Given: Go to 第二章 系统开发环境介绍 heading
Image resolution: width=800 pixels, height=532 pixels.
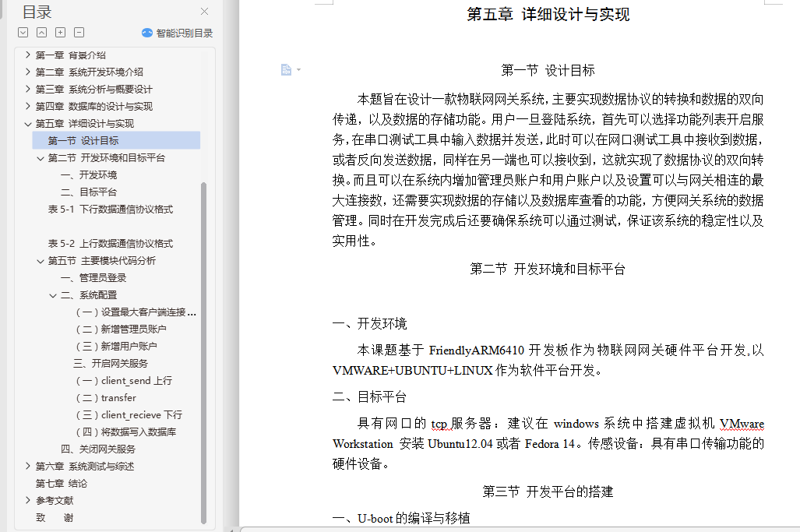Looking at the screenshot, I should 90,72.
